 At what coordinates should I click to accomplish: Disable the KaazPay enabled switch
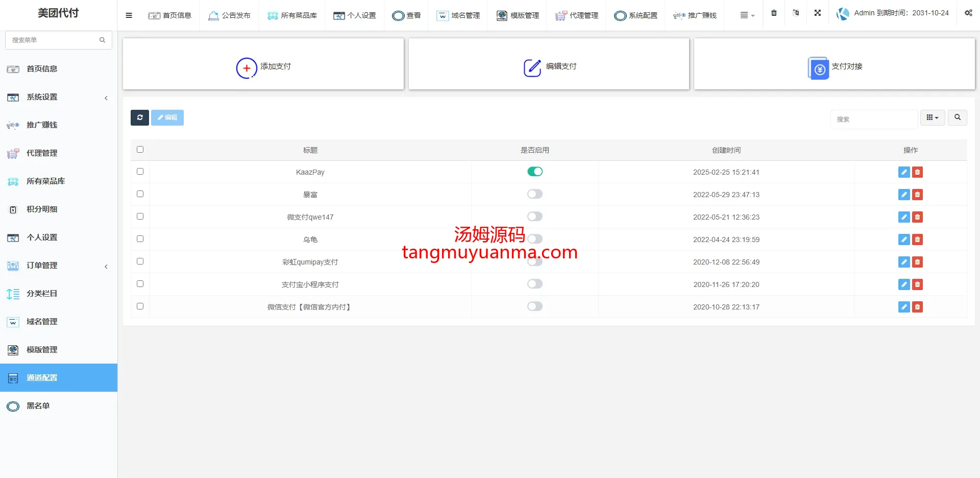(534, 172)
